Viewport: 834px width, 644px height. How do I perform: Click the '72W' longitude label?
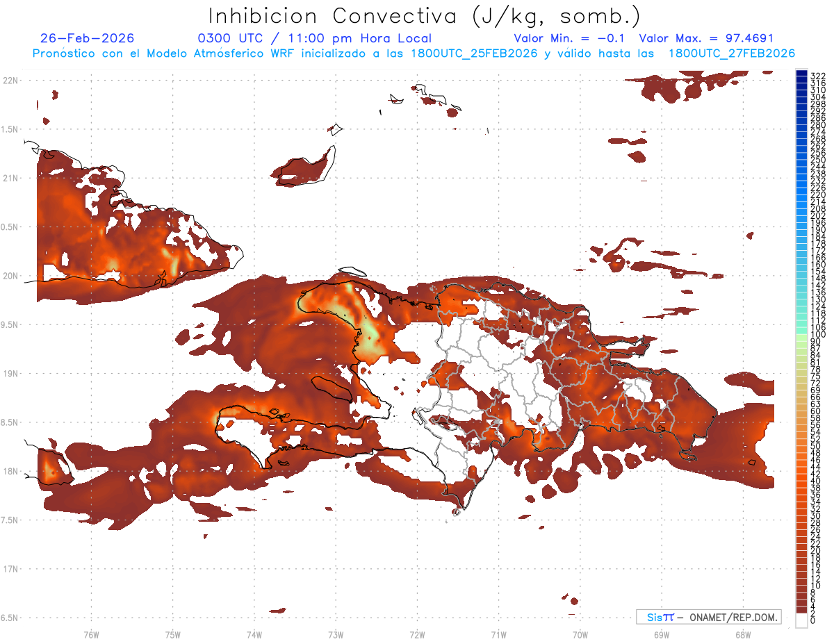418,634
